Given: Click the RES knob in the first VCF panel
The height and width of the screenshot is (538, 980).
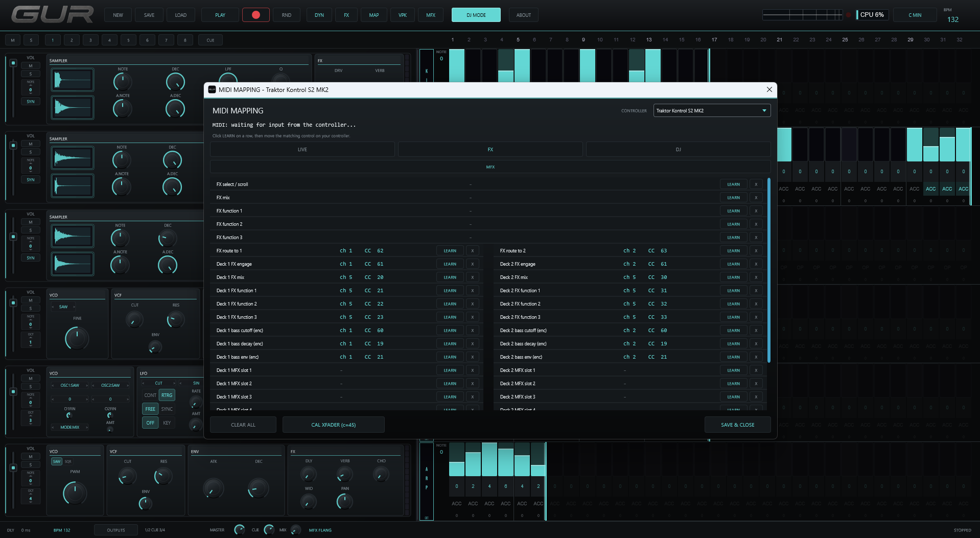Looking at the screenshot, I should [176, 320].
